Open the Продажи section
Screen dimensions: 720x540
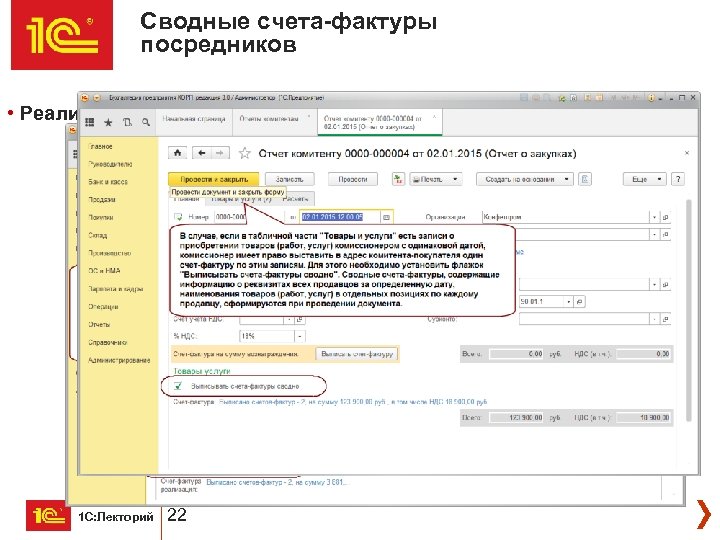(x=102, y=200)
